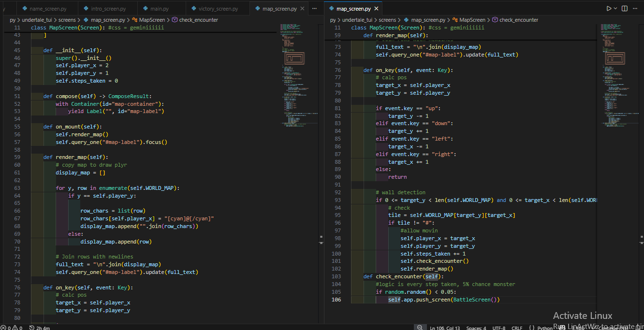Screen dimensions: 644x330
Task: Click Spaces: 4 indentation setting
Action: point(476,328)
